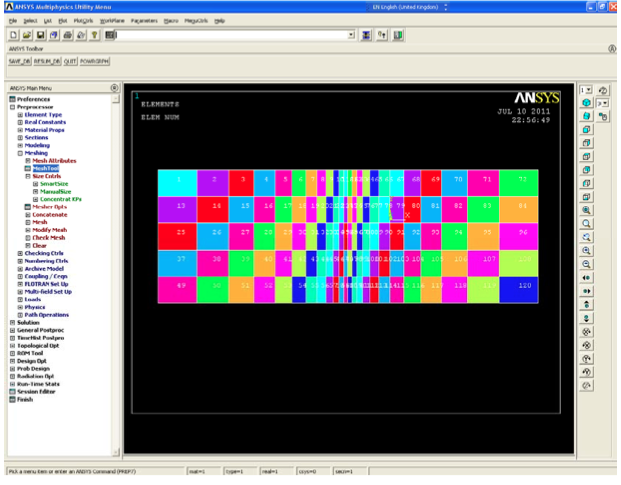Click the POWRGRPH toolbar button
This screenshot has height=485, width=621.
[94, 61]
